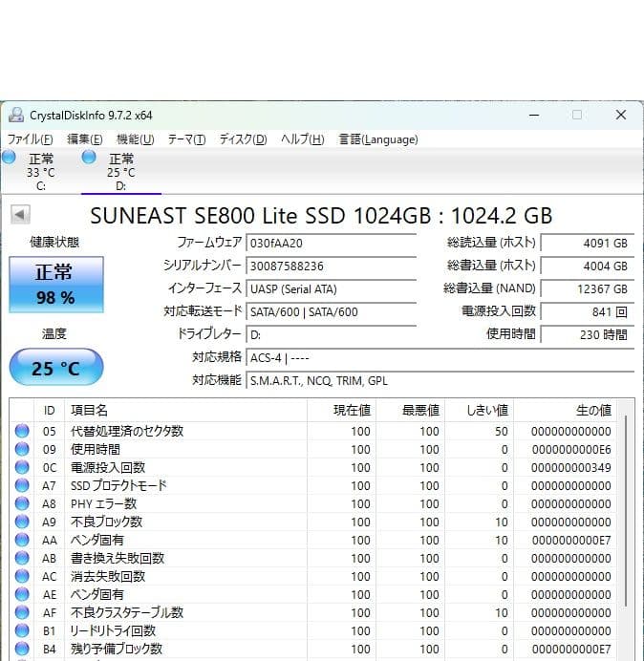
Task: Click status orb of row 09 使用時間
Action: (x=22, y=449)
